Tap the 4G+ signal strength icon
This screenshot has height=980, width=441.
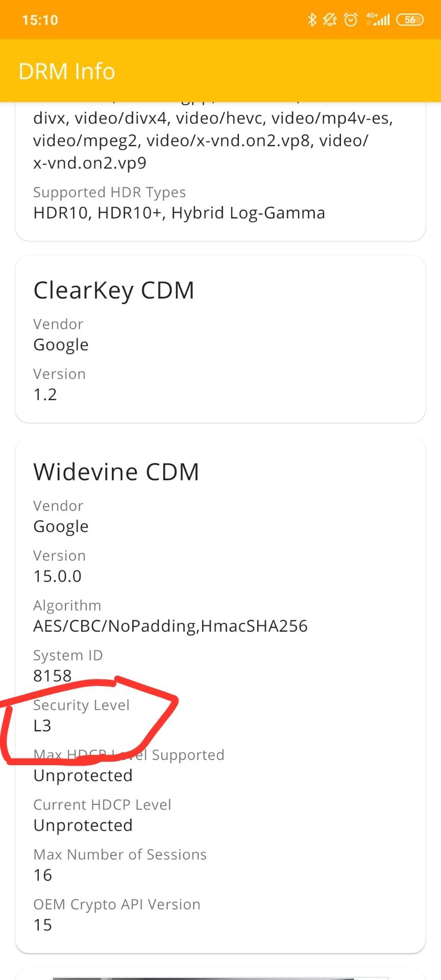tap(378, 20)
